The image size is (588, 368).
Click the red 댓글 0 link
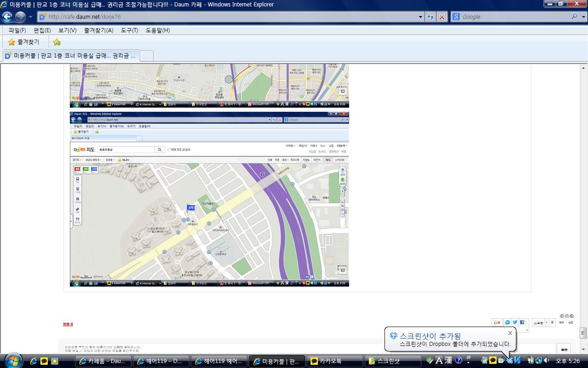pos(68,324)
